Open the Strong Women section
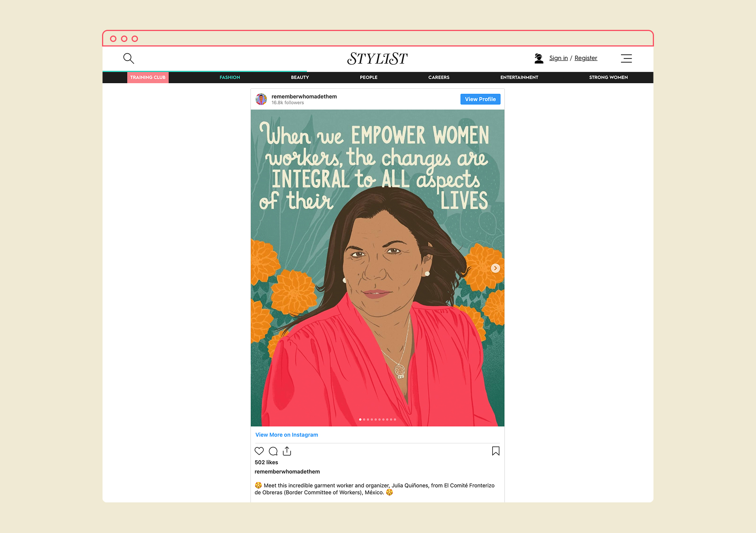This screenshot has width=756, height=533. click(608, 77)
